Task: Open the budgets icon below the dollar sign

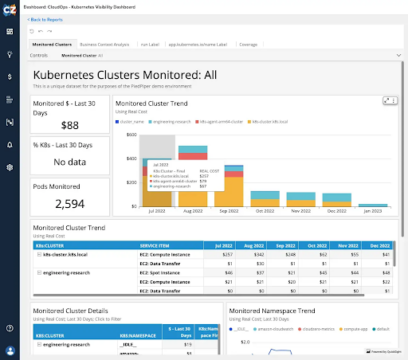Action: [x=10, y=99]
